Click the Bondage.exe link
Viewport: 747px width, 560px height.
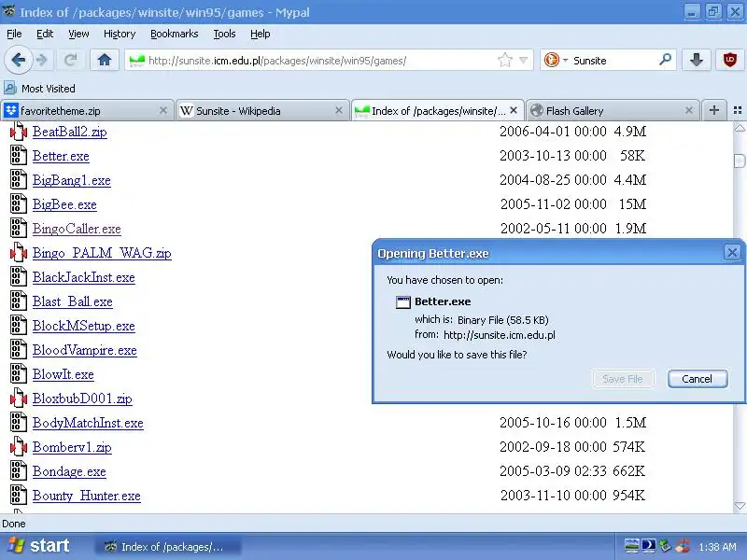click(x=69, y=471)
